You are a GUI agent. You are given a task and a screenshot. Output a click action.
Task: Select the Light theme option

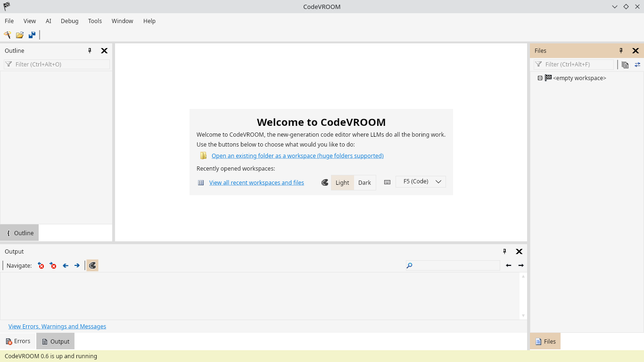coord(342,182)
